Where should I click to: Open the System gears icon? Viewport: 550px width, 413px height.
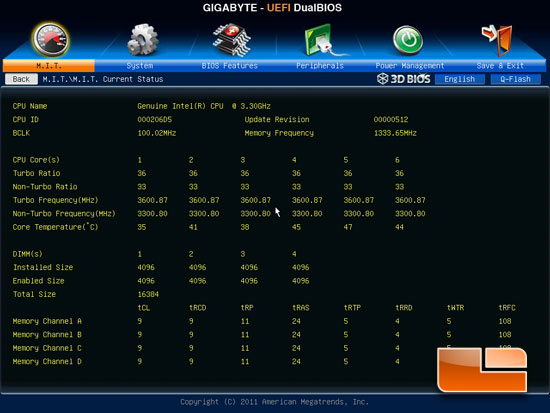[142, 40]
